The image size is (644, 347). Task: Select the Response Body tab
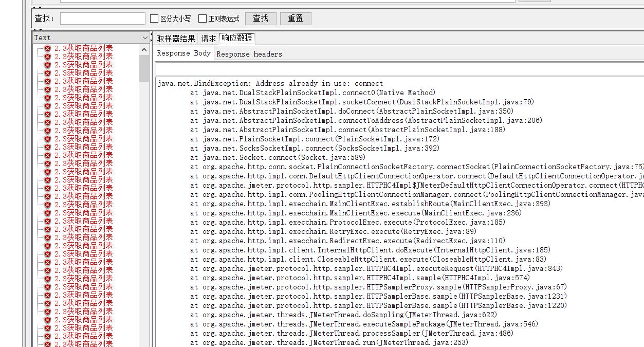click(x=184, y=53)
